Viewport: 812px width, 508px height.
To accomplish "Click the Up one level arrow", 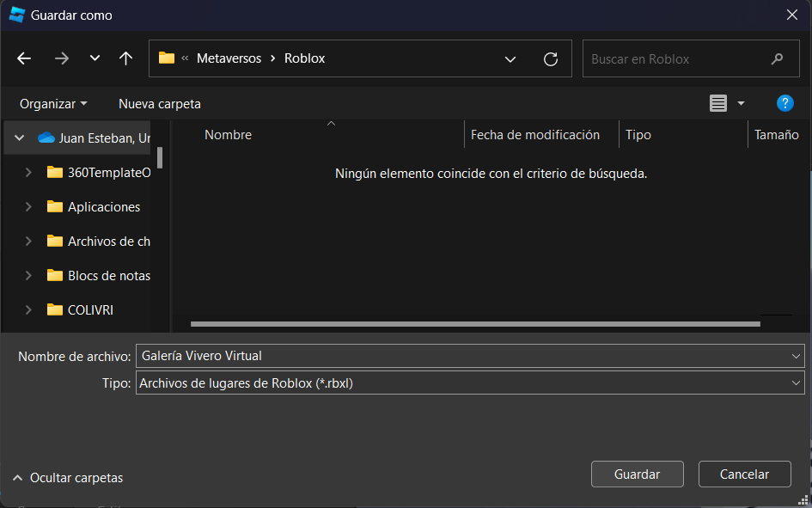I will click(x=125, y=58).
